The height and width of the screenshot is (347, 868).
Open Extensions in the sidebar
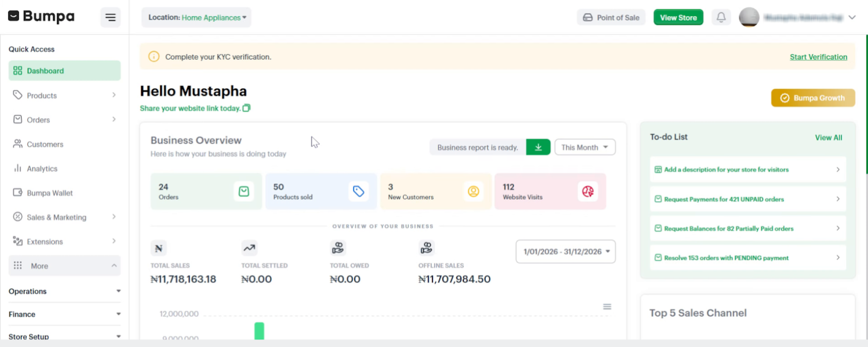[x=64, y=241]
